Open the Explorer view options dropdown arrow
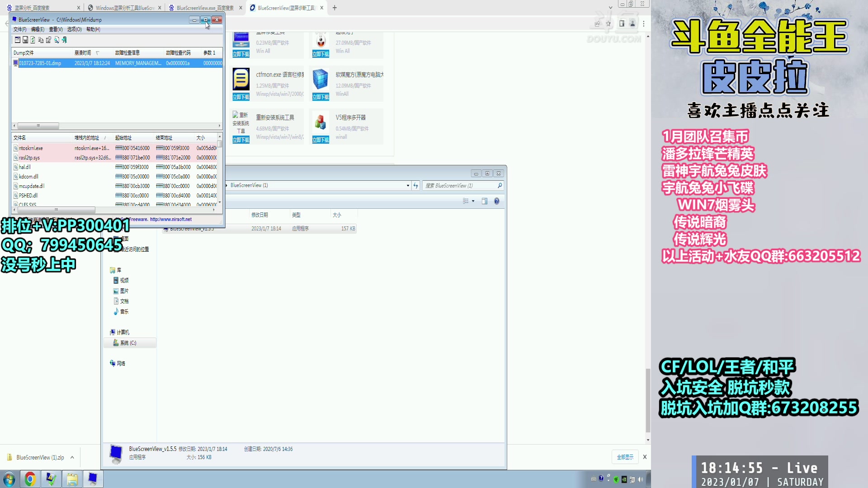 [x=473, y=201]
